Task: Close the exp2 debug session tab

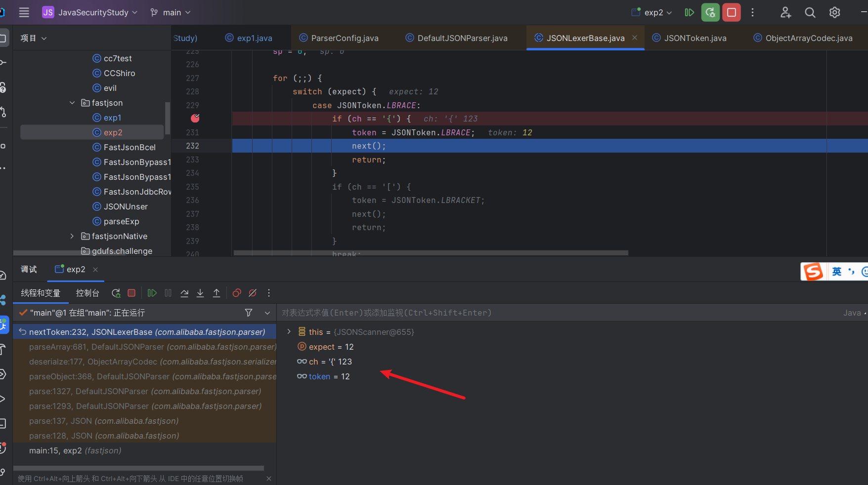Action: tap(95, 269)
